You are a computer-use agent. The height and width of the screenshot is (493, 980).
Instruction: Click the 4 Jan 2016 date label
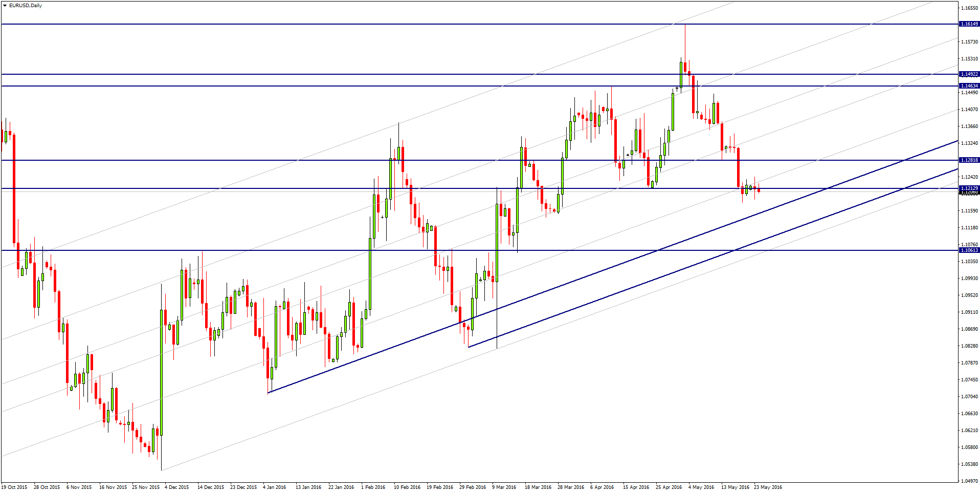tap(275, 487)
